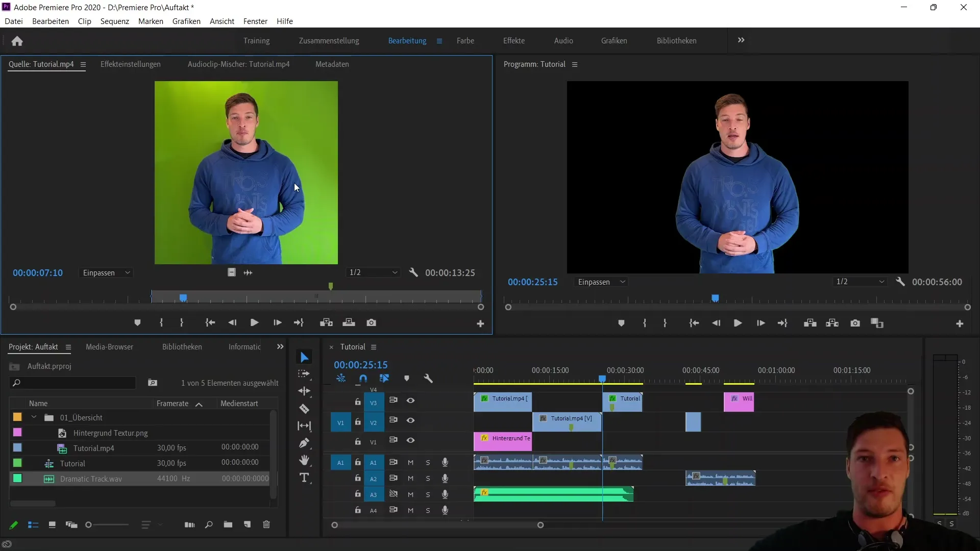Screen dimensions: 980x551
Task: Click Project panel search field
Action: [73, 383]
